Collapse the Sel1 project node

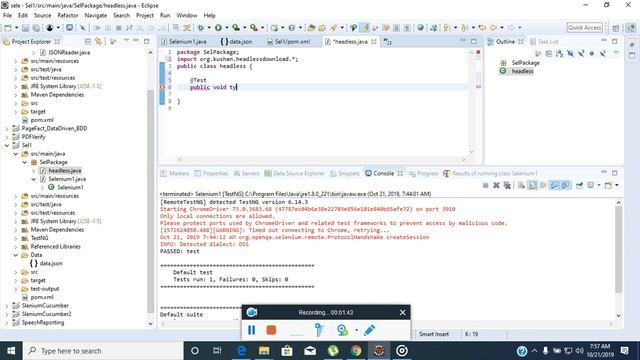[x=7, y=145]
